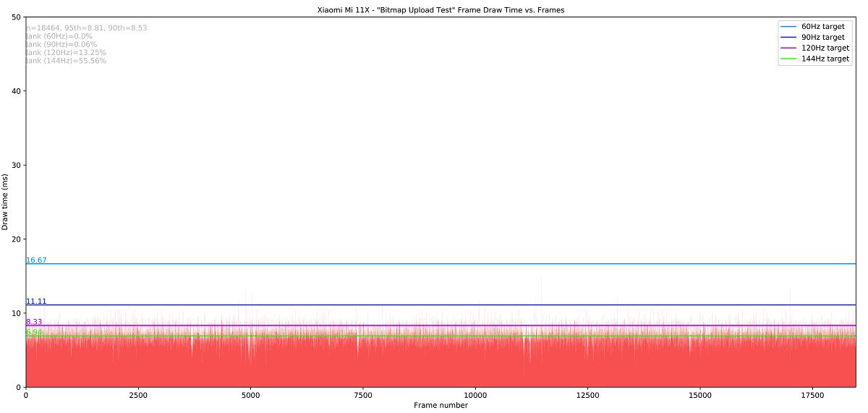Select the "60Hz target" legend label

point(823,27)
